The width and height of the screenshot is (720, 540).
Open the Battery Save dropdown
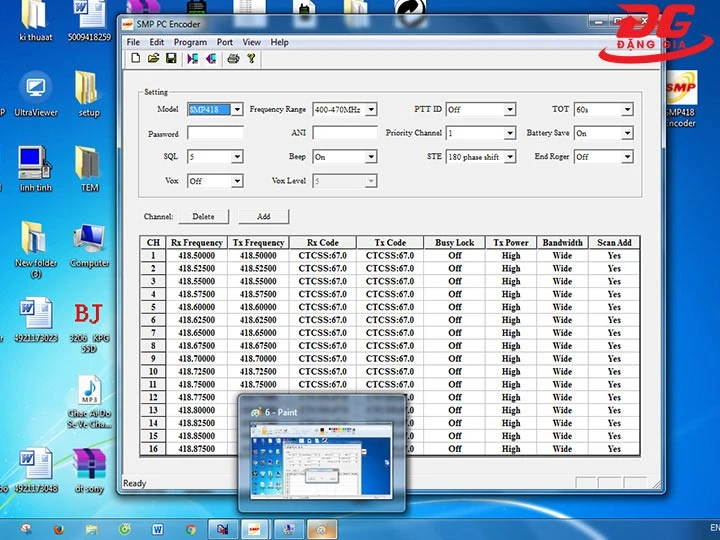pos(627,133)
